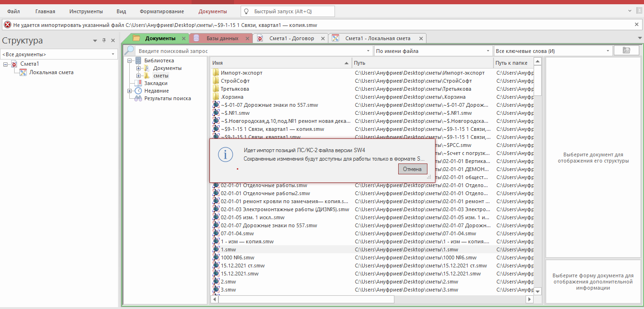Click the file list vertical scrollbar down arrow
Viewport: 644px width, 309px height.
538,292
